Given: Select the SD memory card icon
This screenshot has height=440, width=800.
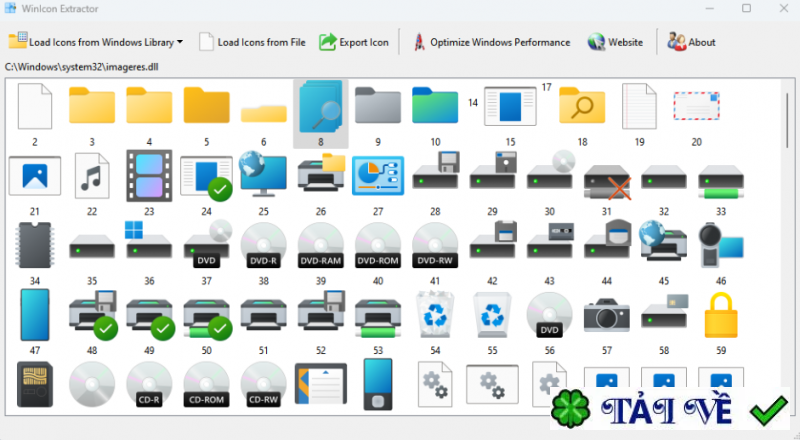Looking at the screenshot, I should [x=35, y=384].
